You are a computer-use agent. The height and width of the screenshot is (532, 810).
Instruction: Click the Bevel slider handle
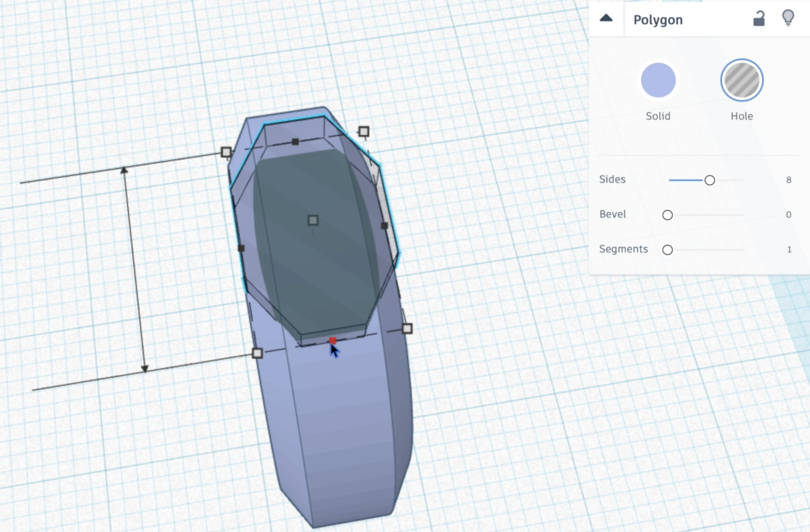[667, 215]
